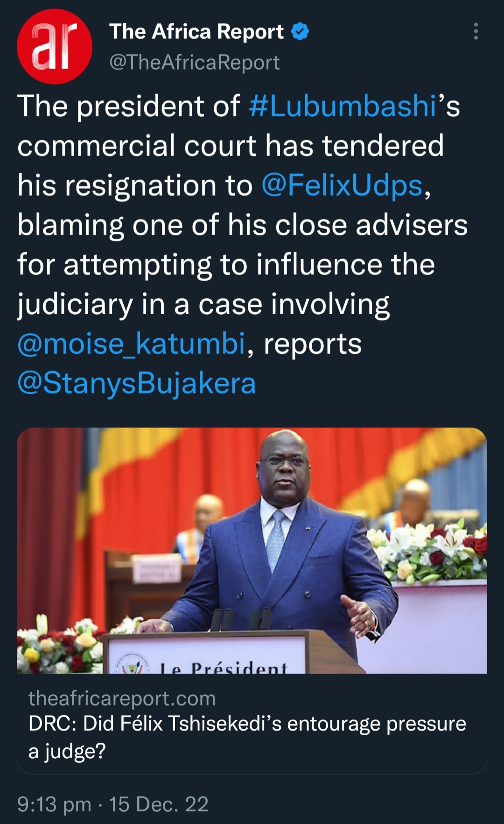This screenshot has width=504, height=824.
Task: Click the word reports in the tweet
Action: [x=313, y=344]
